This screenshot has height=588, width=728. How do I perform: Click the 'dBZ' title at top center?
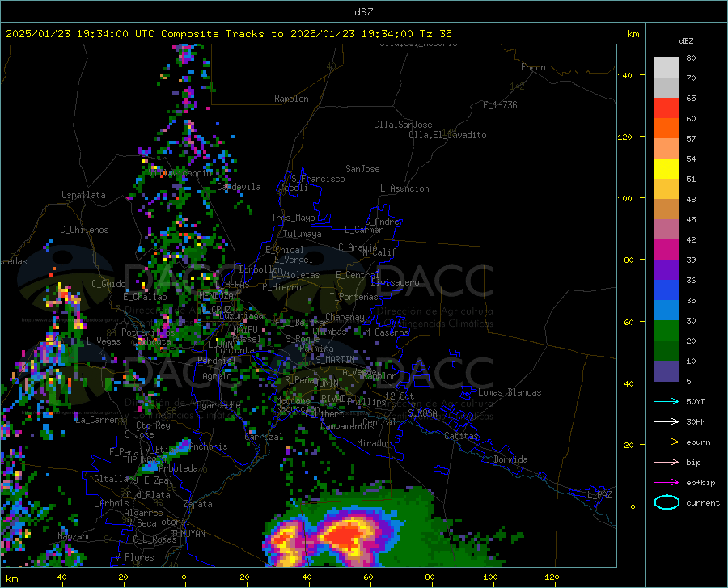point(363,12)
